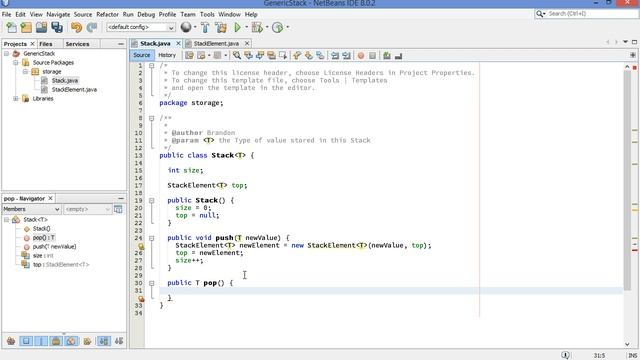Image resolution: width=640 pixels, height=360 pixels.
Task: Open the File menu
Action: 7,14
